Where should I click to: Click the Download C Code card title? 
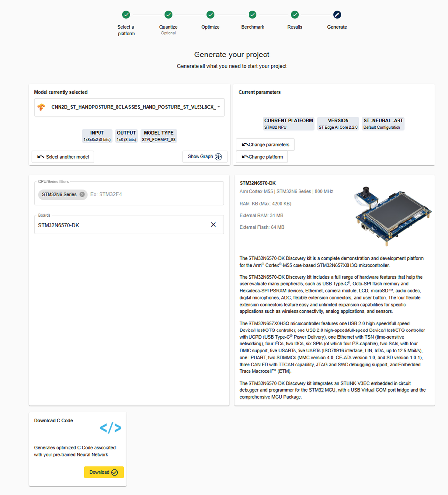click(x=53, y=421)
